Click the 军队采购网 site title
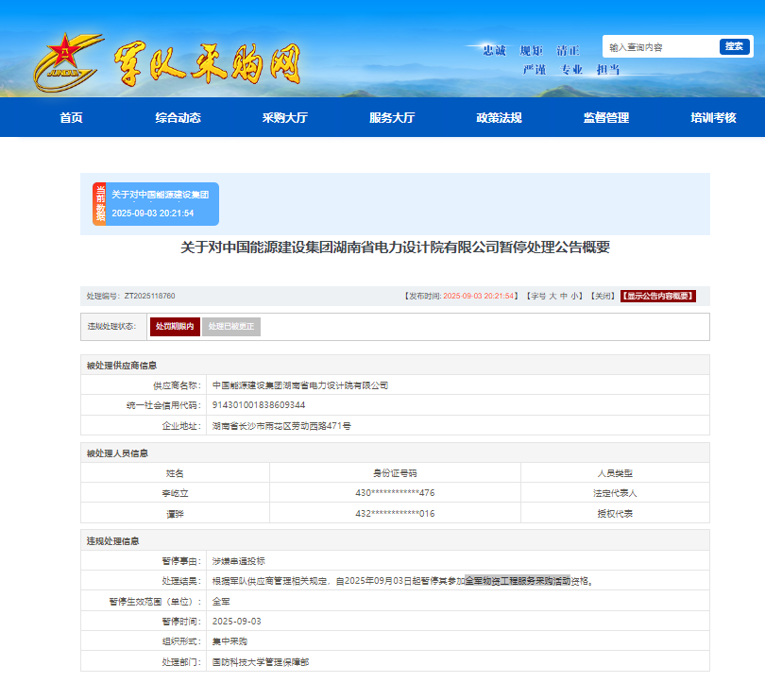This screenshot has height=700, width=765. (208, 63)
